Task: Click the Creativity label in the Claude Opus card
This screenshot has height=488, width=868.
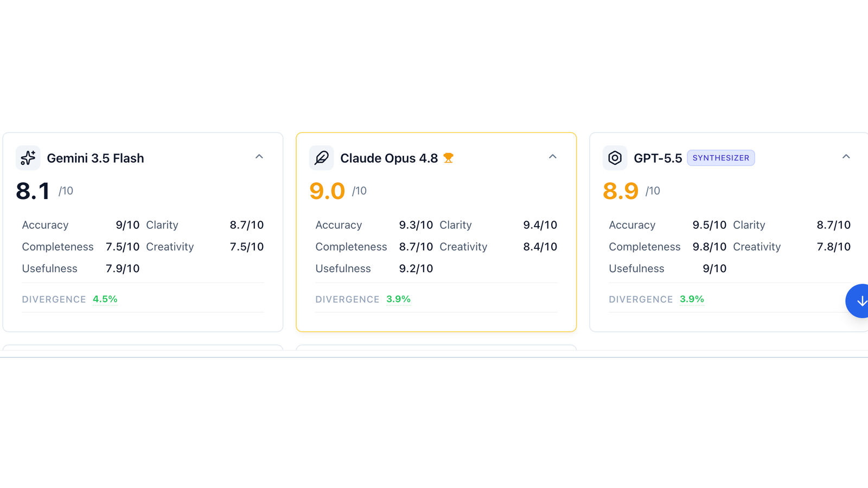Action: click(x=463, y=247)
